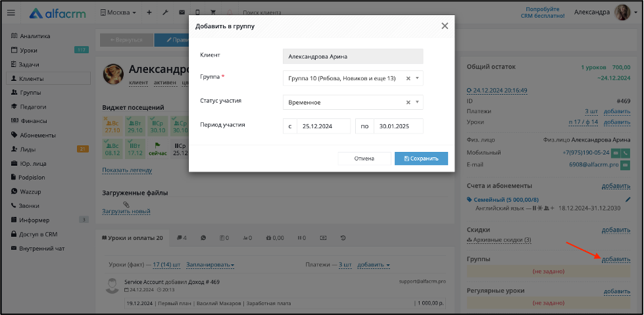Expand the Группа dropdown arrow
The image size is (644, 315).
pyautogui.click(x=417, y=78)
